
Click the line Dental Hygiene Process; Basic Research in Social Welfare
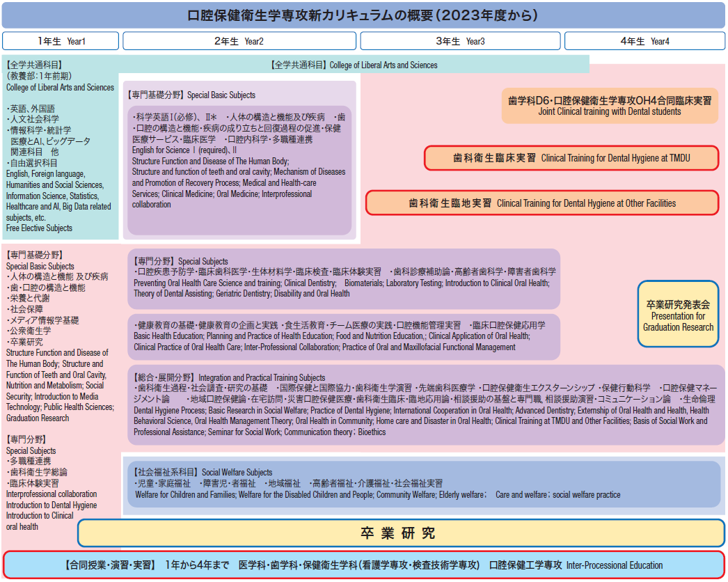(421, 410)
